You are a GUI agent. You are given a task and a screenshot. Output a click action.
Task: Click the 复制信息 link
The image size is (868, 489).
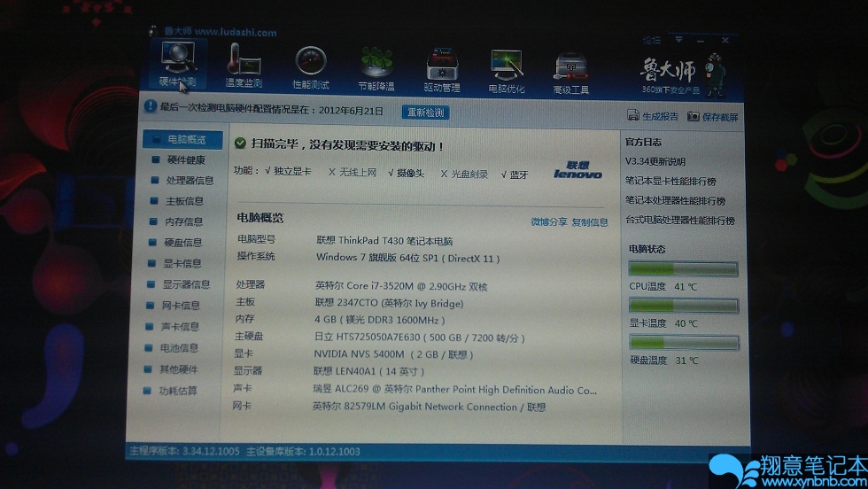coord(590,222)
